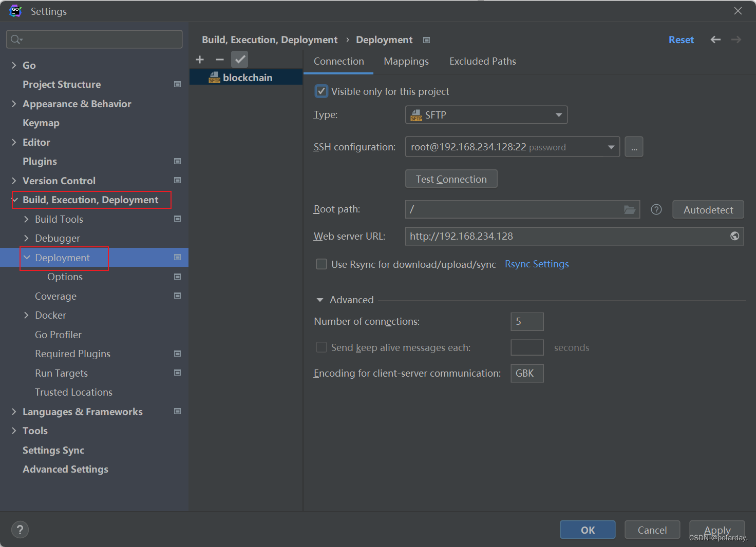Image resolution: width=756 pixels, height=547 pixels.
Task: Click the SSH configuration ellipsis button
Action: (x=634, y=147)
